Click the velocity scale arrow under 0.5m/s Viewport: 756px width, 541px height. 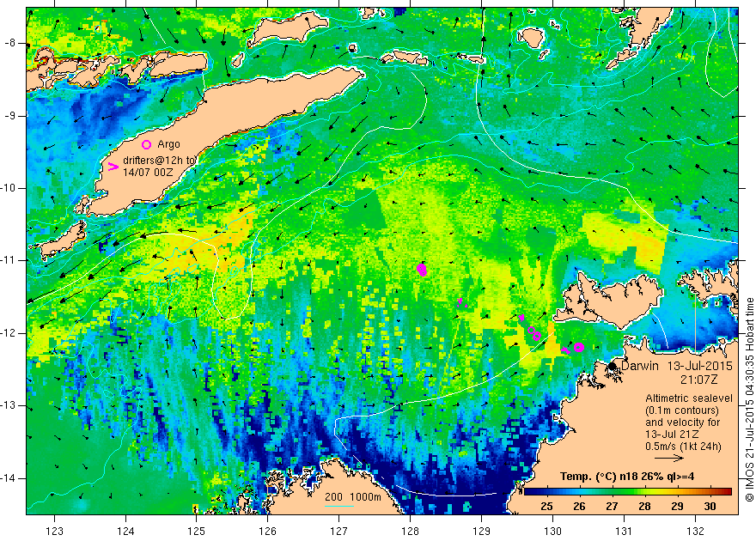tap(669, 459)
